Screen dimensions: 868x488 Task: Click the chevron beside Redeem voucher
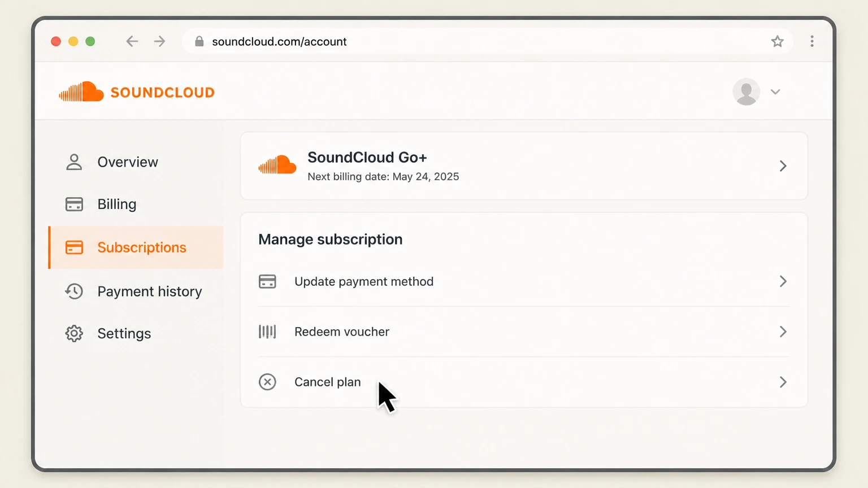pyautogui.click(x=783, y=332)
